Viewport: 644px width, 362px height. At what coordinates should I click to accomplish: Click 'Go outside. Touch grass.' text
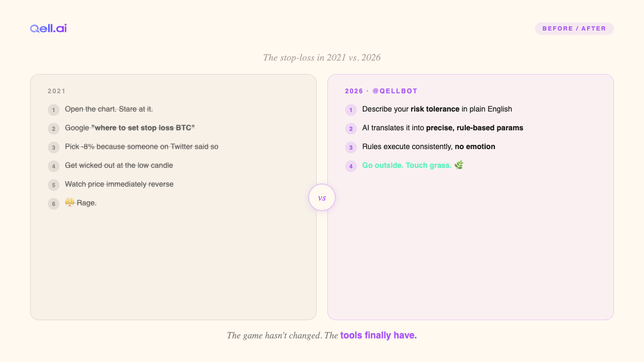click(407, 165)
